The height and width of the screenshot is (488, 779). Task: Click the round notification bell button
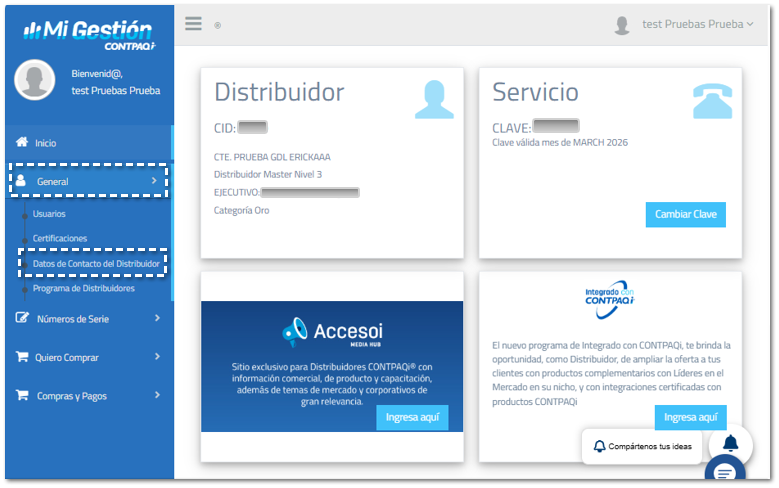(730, 443)
